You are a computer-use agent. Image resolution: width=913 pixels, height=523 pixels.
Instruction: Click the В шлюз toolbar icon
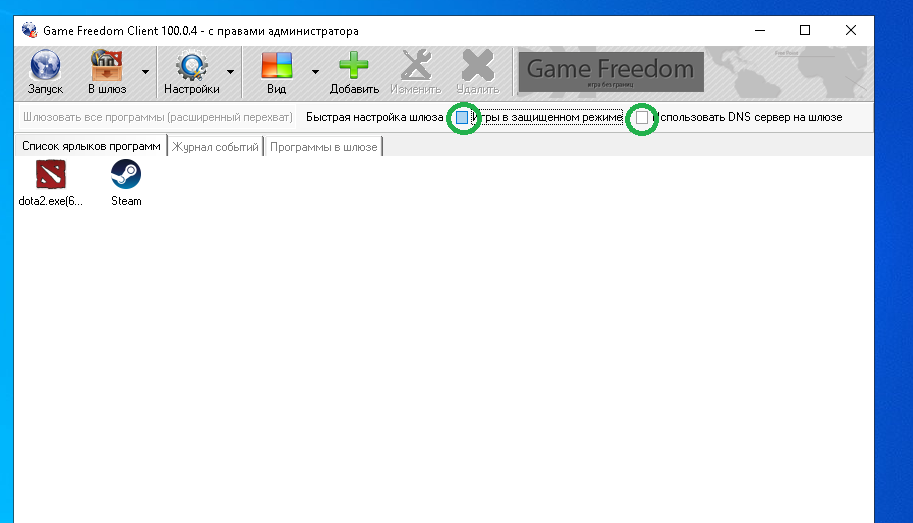(x=107, y=65)
